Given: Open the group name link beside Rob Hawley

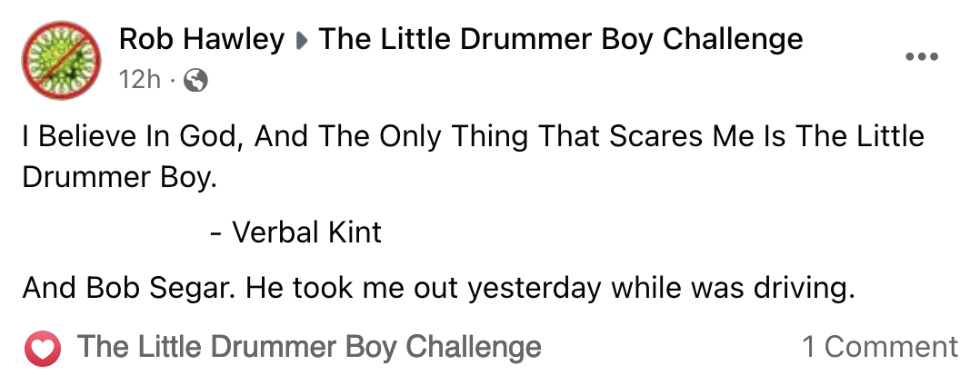Looking at the screenshot, I should point(560,40).
